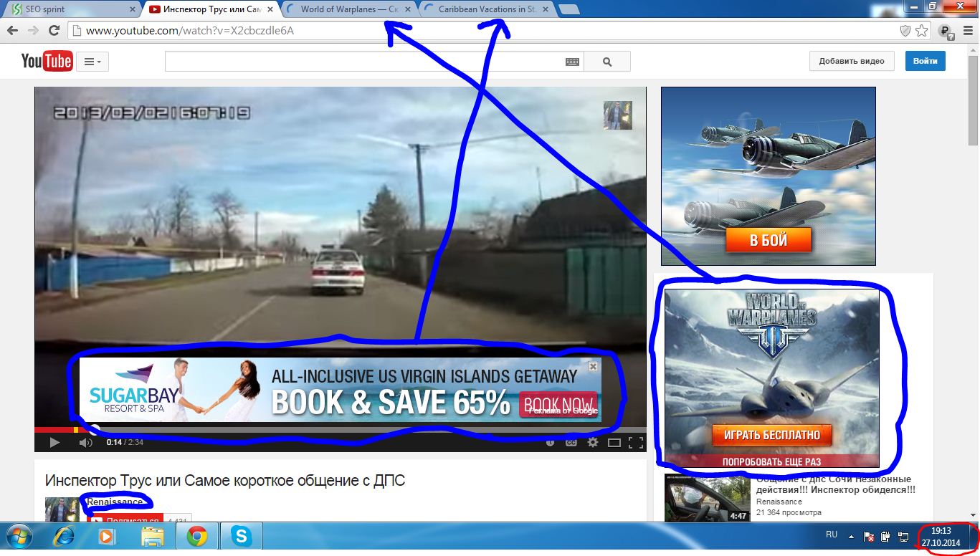Go forward in browser history

(32, 31)
